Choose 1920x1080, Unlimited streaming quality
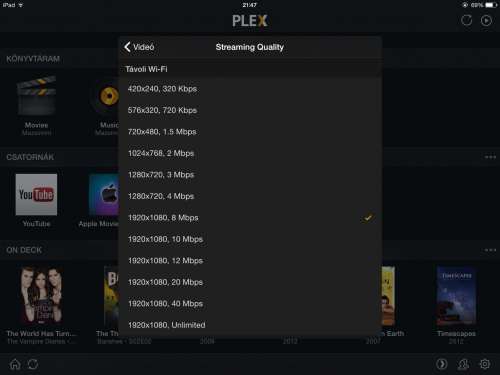The height and width of the screenshot is (375, 500). (250, 325)
